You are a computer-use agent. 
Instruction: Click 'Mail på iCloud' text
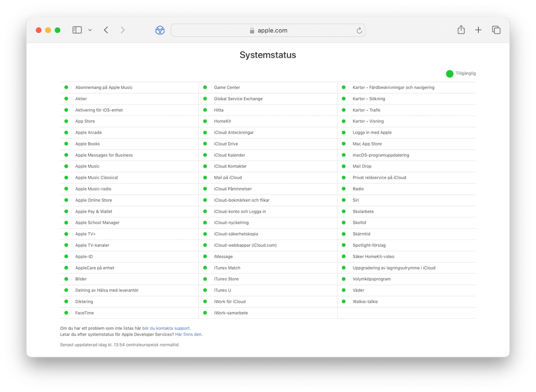(228, 178)
